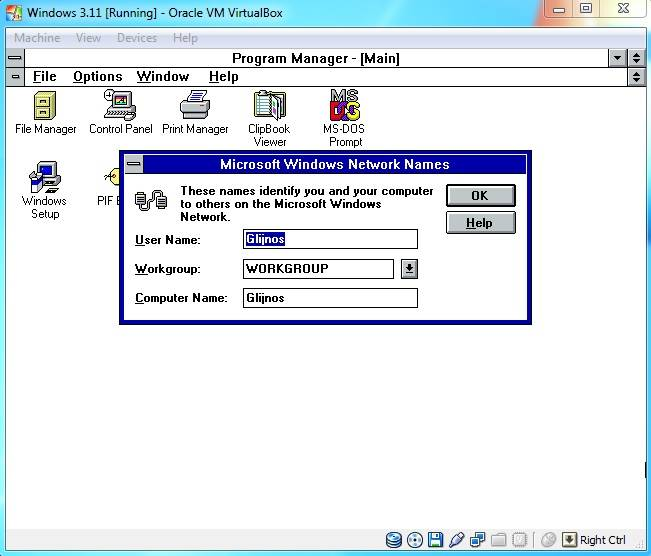Expand the Workgroup dropdown arrow
Viewport: 651px width, 556px height.
409,269
